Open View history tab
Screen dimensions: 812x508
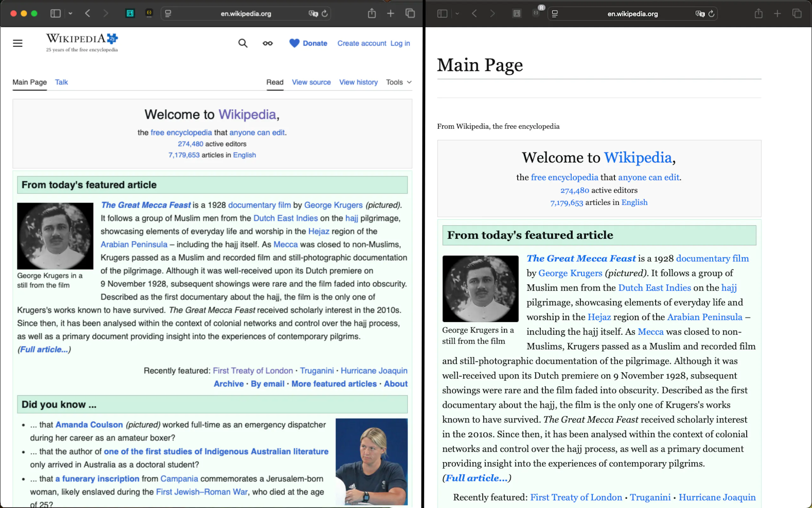(358, 82)
